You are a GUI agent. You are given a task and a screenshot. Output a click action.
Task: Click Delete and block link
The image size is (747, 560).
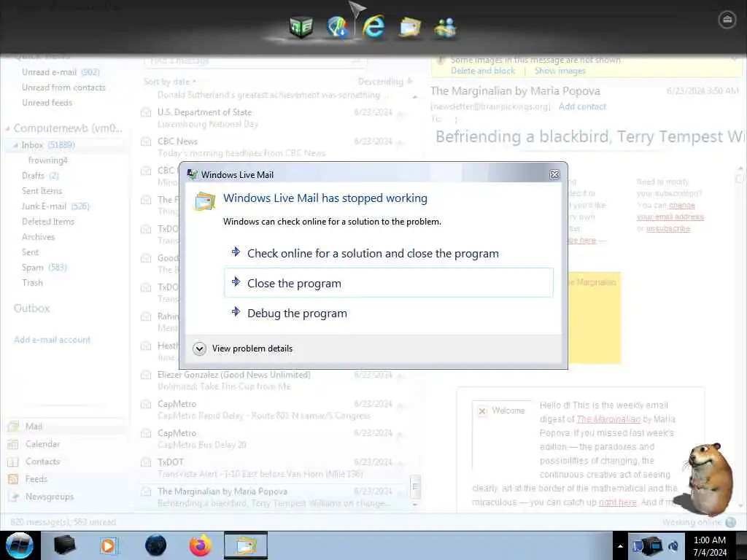483,71
